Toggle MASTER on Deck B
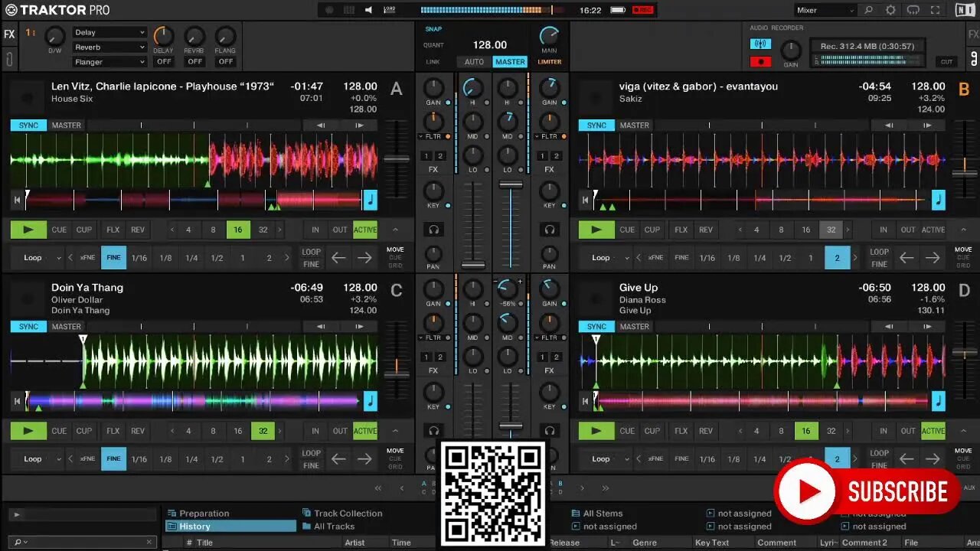This screenshot has height=551, width=980. 634,125
